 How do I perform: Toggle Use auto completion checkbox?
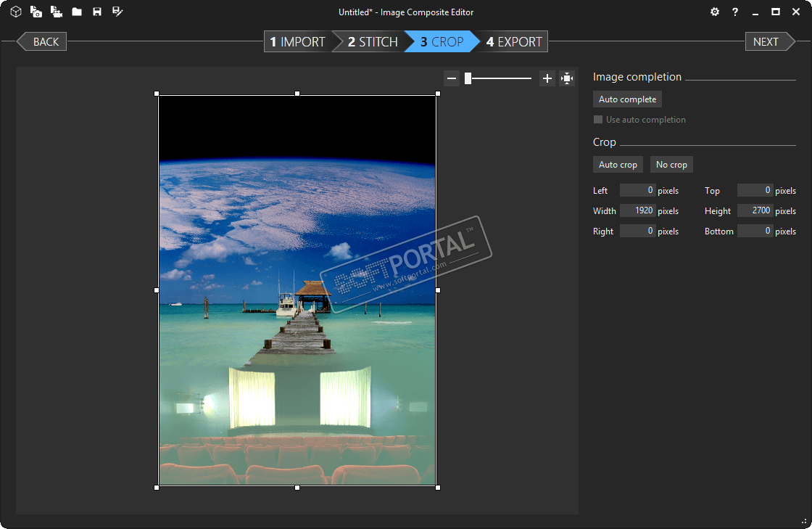pyautogui.click(x=598, y=120)
